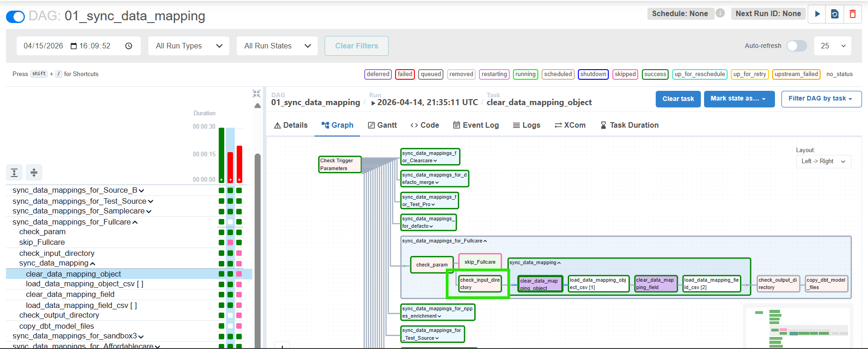Click expand all task groups icon
The image size is (868, 349).
tap(14, 172)
